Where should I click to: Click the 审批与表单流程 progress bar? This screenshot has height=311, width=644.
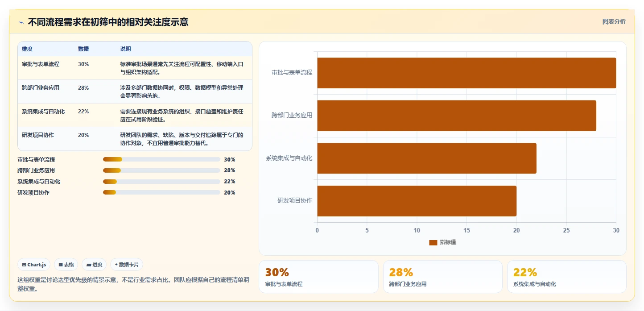coord(161,159)
